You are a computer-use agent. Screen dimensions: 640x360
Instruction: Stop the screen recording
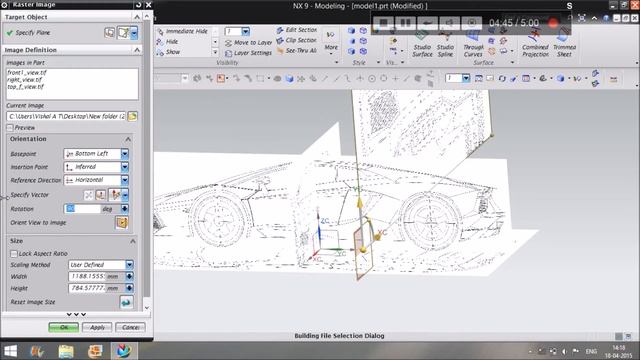click(384, 22)
